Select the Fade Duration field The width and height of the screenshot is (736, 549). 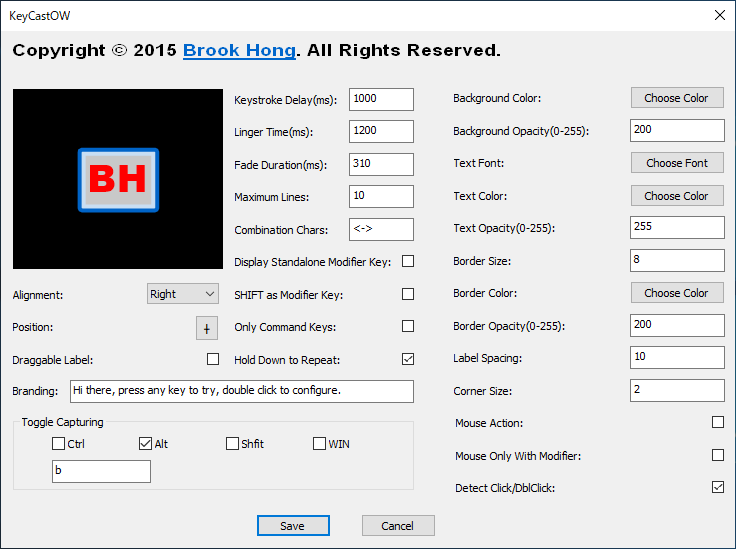coord(381,164)
